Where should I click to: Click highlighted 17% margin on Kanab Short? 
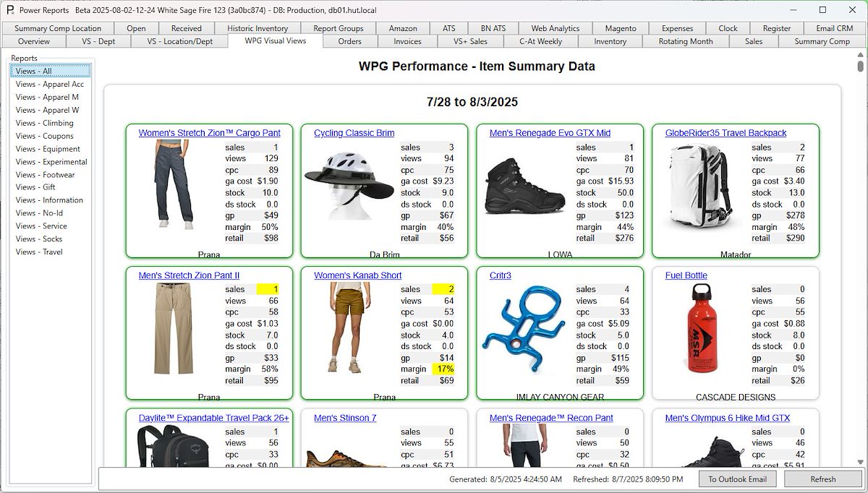point(443,369)
